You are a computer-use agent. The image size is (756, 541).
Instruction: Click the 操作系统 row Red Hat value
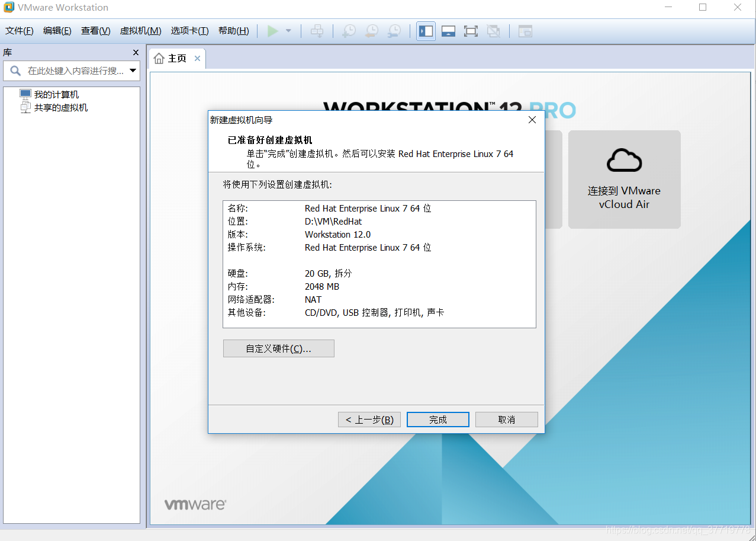368,247
